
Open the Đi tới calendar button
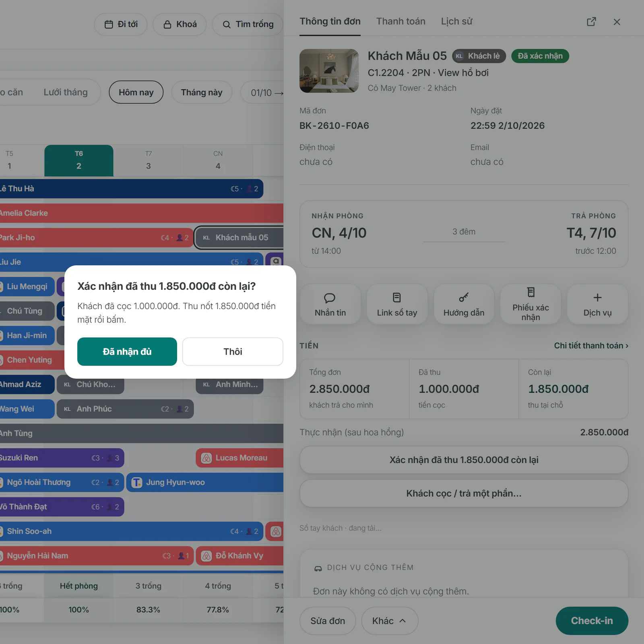[121, 25]
